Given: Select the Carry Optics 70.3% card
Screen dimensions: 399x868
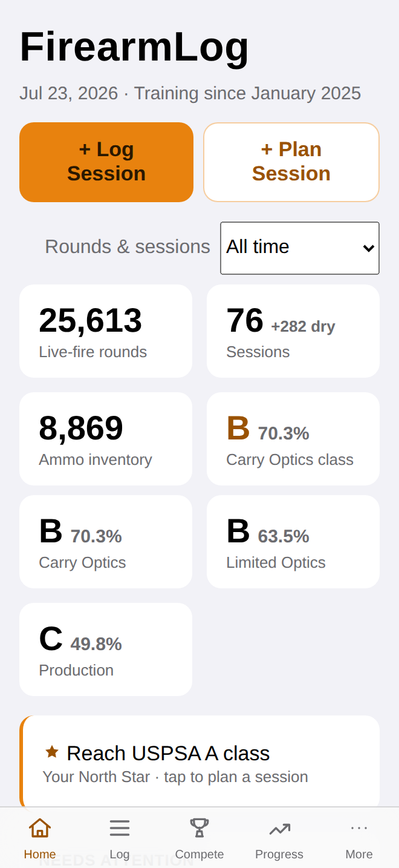Looking at the screenshot, I should click(x=106, y=542).
